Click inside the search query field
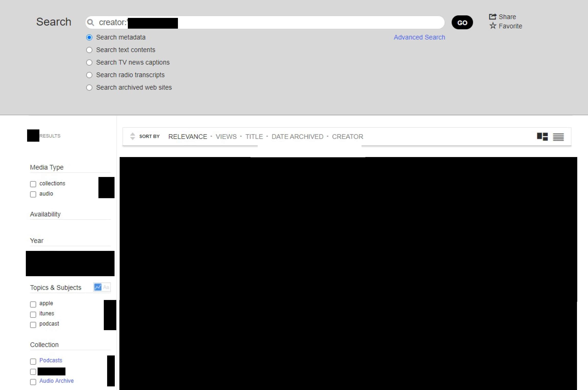 tap(307, 23)
